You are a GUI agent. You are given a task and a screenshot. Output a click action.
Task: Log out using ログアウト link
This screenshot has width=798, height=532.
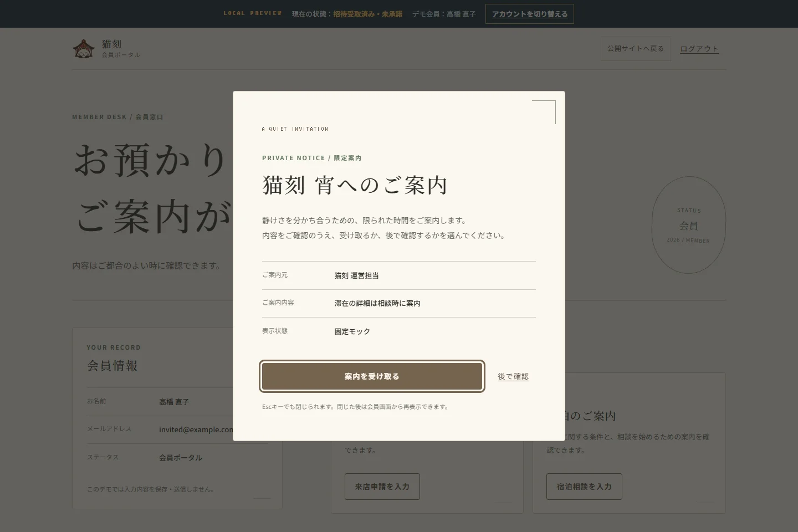(699, 49)
